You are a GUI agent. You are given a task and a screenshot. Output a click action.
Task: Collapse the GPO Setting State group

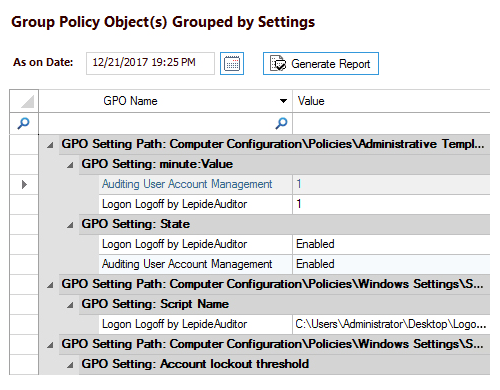pos(70,225)
